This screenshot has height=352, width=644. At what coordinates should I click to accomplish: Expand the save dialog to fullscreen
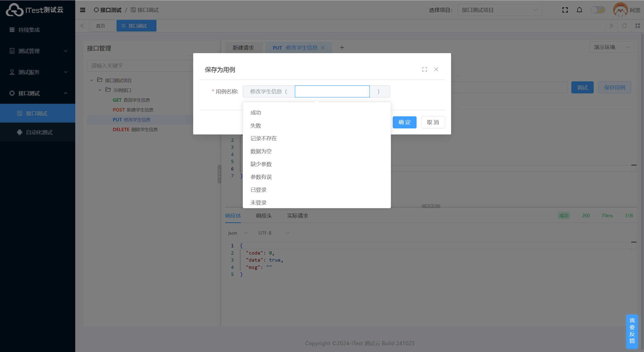(x=425, y=69)
